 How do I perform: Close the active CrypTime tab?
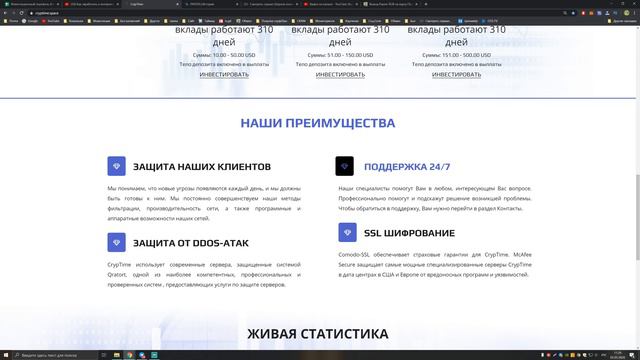coord(177,4)
